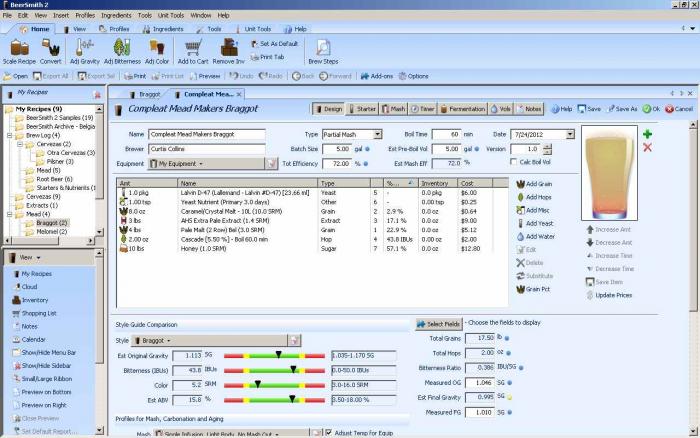The width and height of the screenshot is (700, 438).
Task: Click the Est Original Gravity range slider
Action: point(274,356)
